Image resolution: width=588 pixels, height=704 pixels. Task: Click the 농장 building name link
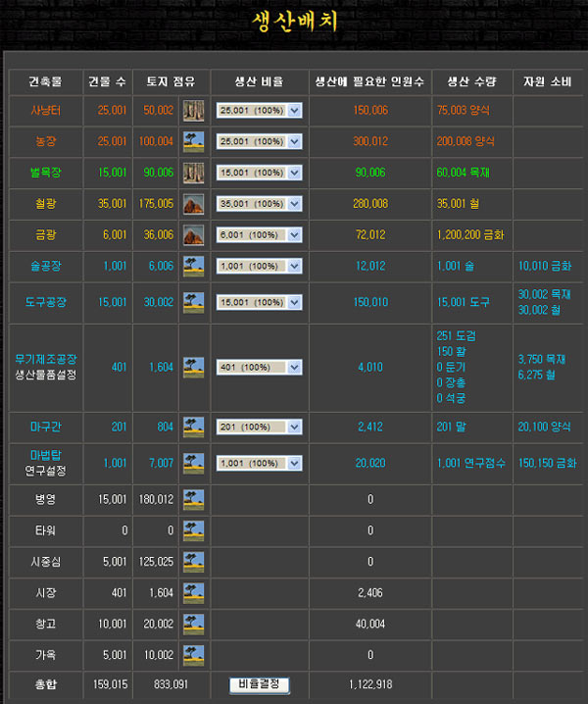(46, 142)
